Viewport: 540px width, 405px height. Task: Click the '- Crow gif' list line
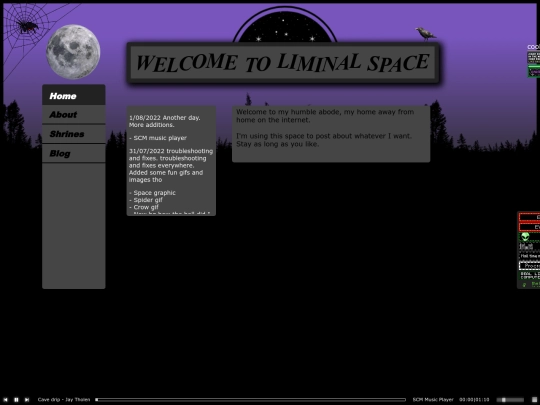[144, 207]
